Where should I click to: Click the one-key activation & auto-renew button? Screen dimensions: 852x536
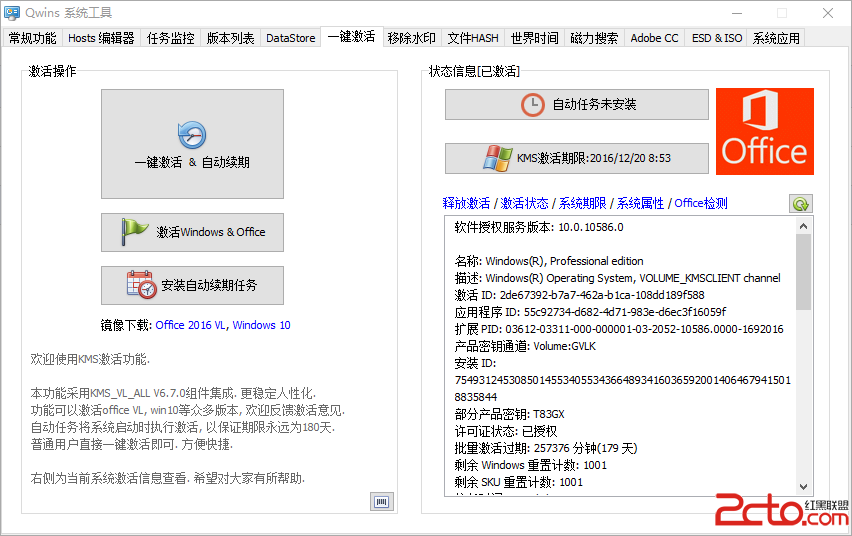click(x=192, y=144)
